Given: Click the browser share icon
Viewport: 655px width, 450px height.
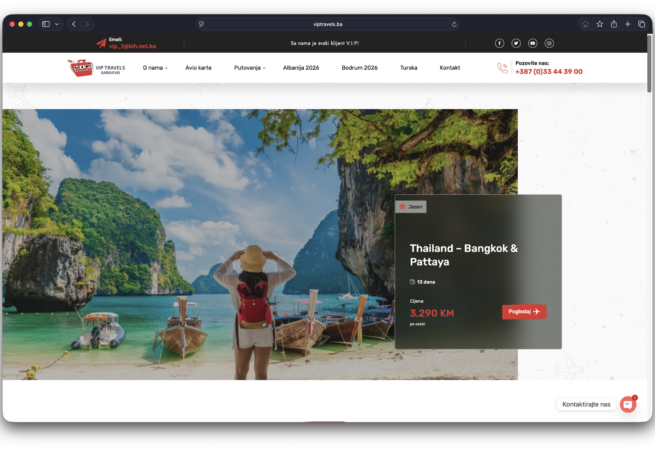Looking at the screenshot, I should point(599,24).
